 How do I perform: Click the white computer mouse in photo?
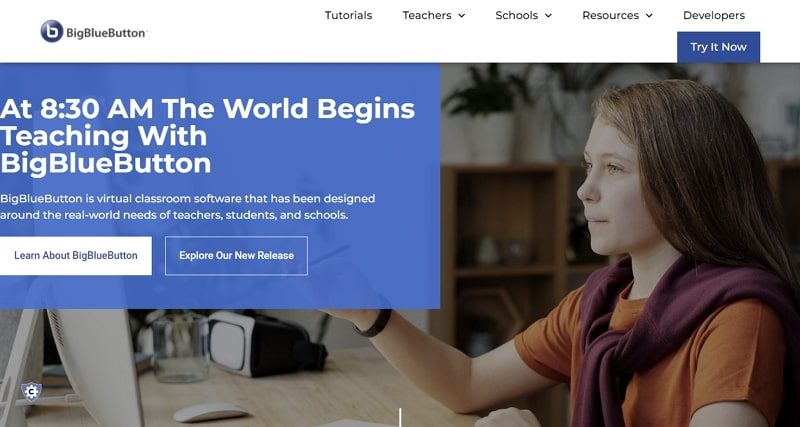pos(211,412)
